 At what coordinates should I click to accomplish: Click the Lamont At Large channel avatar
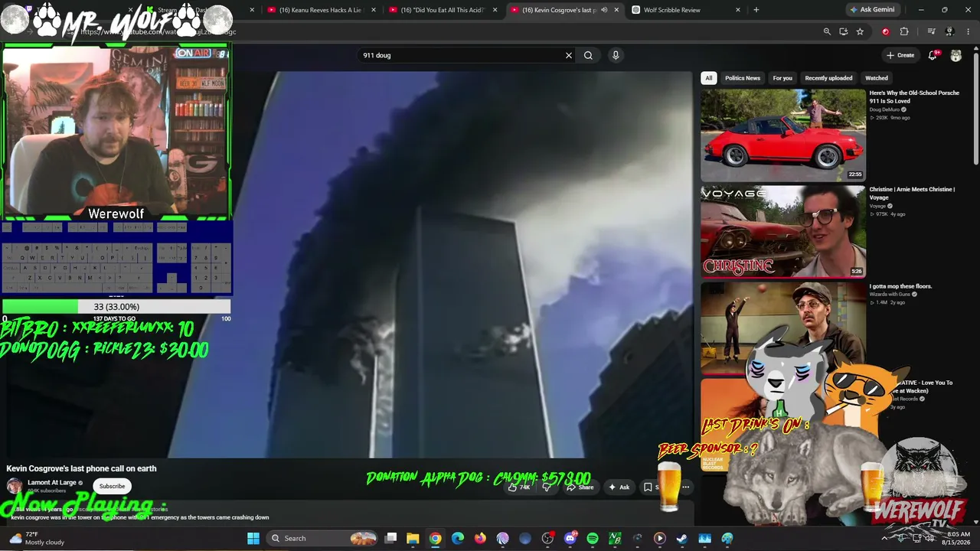pyautogui.click(x=15, y=486)
